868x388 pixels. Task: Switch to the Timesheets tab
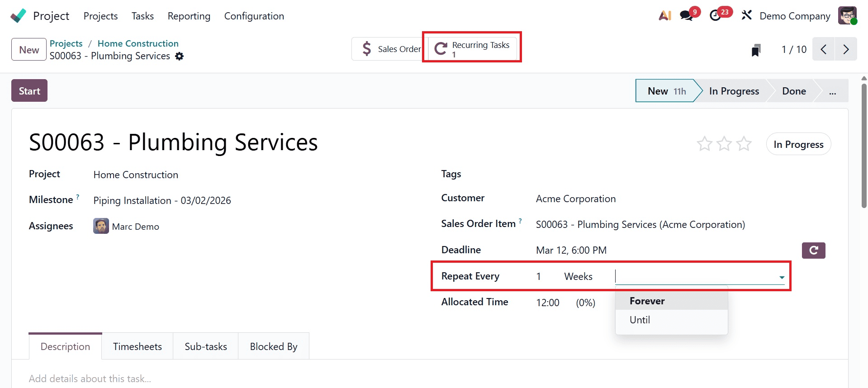tap(138, 346)
